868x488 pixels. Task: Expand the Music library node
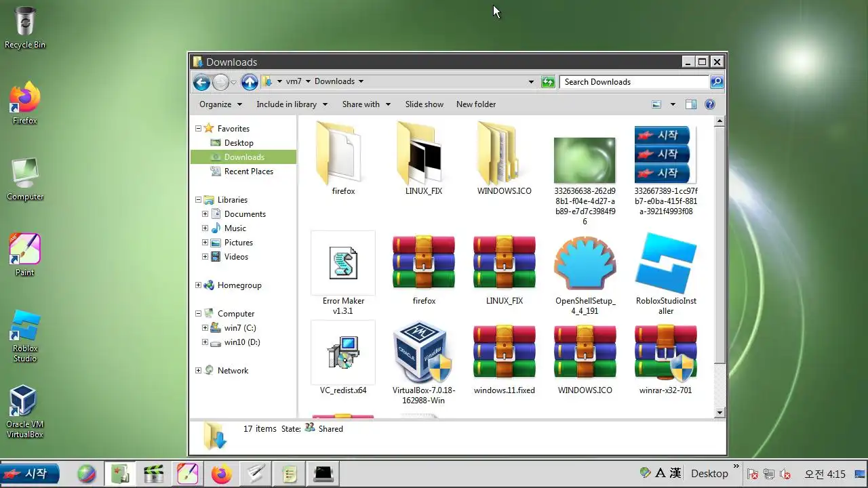(x=205, y=228)
